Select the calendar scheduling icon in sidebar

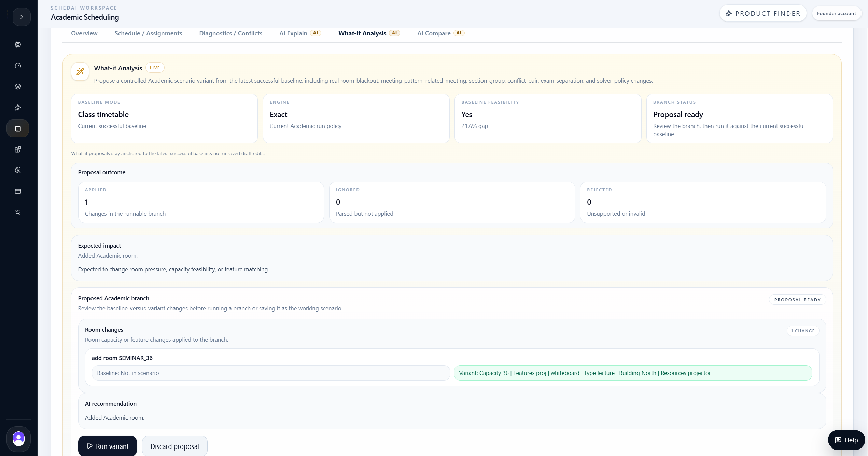[x=18, y=128]
